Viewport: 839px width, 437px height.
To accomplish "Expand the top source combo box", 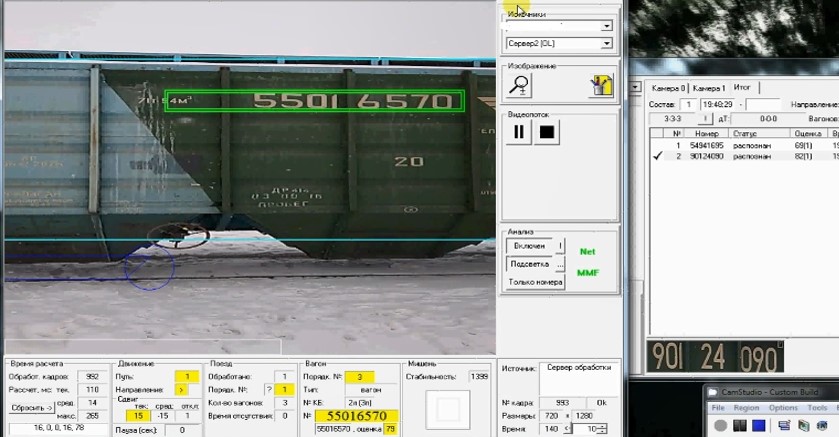I will pos(606,25).
